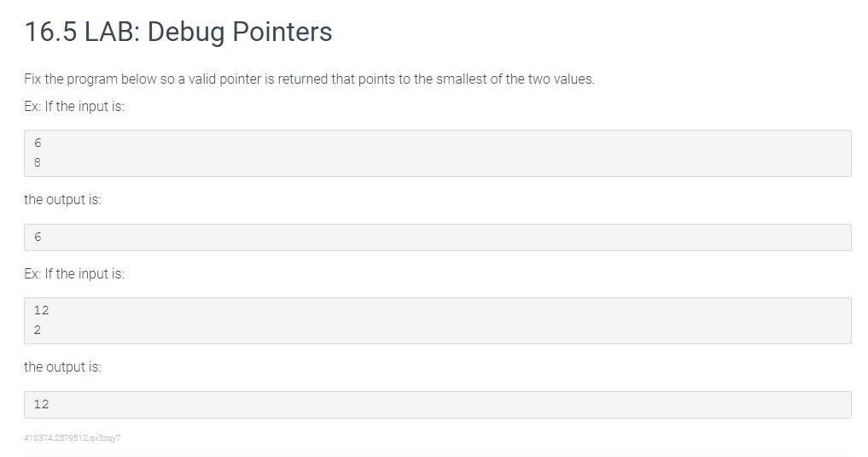Click empty area of first input code box
This screenshot has height=457, width=868.
tap(443, 153)
